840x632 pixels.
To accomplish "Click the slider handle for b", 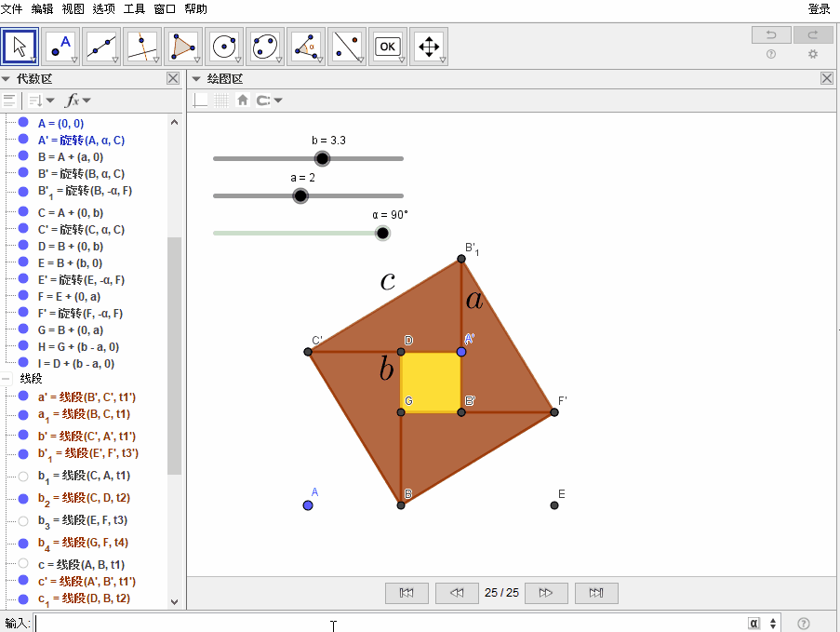I will (322, 158).
